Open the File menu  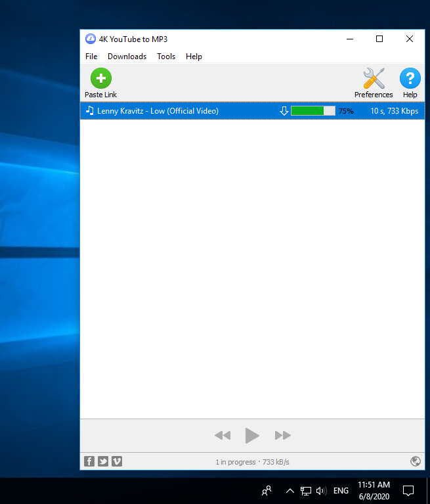[91, 57]
